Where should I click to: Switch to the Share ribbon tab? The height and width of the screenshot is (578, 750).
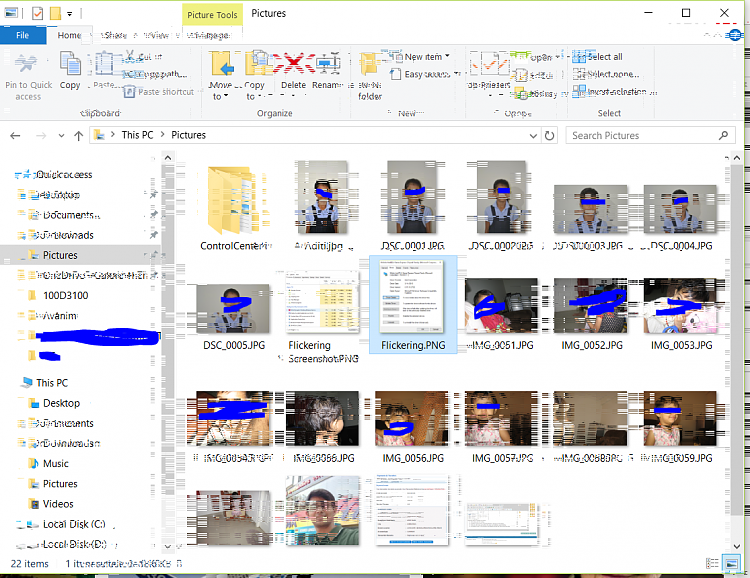pyautogui.click(x=115, y=35)
